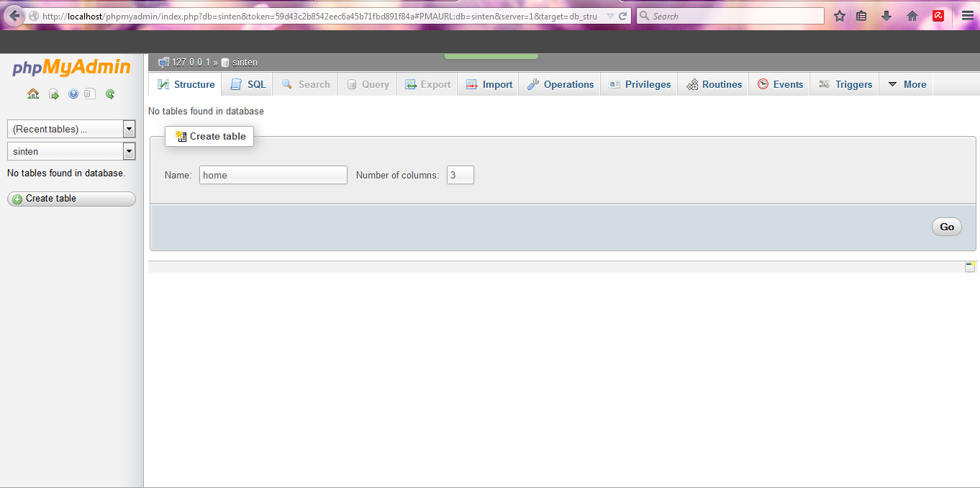Go back with the browser back arrow
This screenshot has width=980, height=488.
pos(13,16)
